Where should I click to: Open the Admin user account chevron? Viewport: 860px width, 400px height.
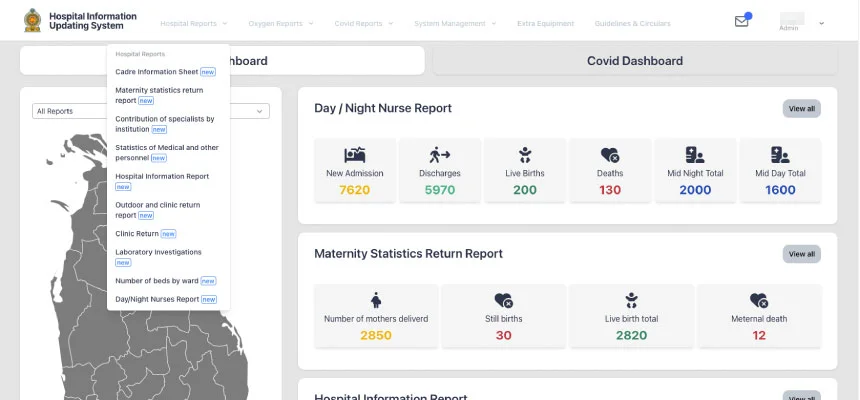pyautogui.click(x=821, y=23)
